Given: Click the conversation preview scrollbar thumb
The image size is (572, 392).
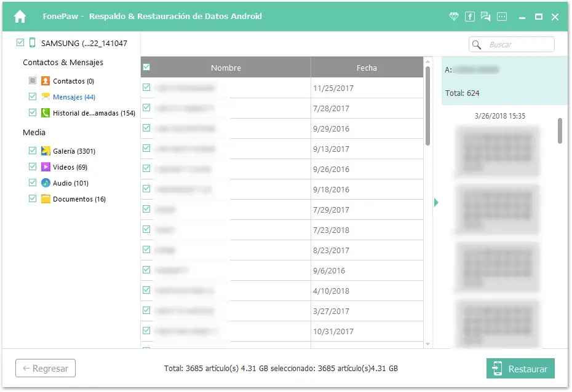Looking at the screenshot, I should pyautogui.click(x=560, y=131).
